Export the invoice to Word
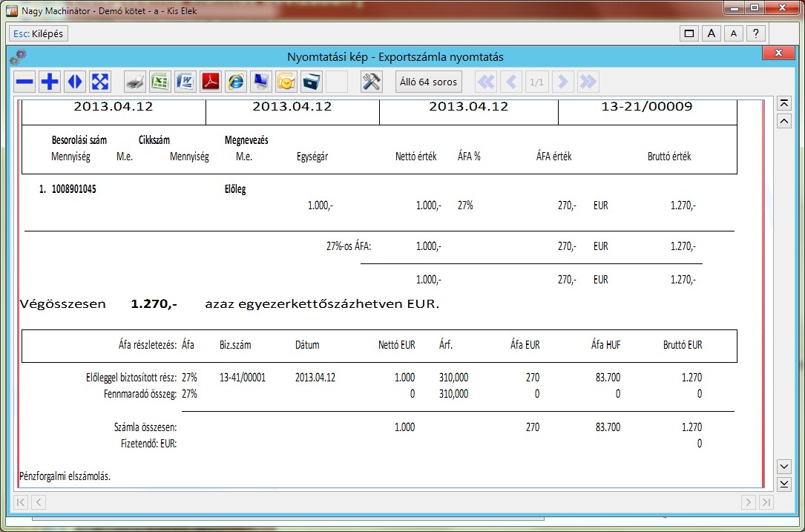This screenshot has width=805, height=532. (185, 82)
